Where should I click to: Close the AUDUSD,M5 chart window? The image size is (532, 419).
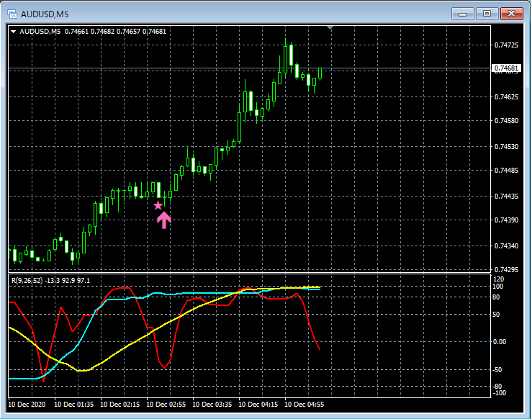click(512, 13)
